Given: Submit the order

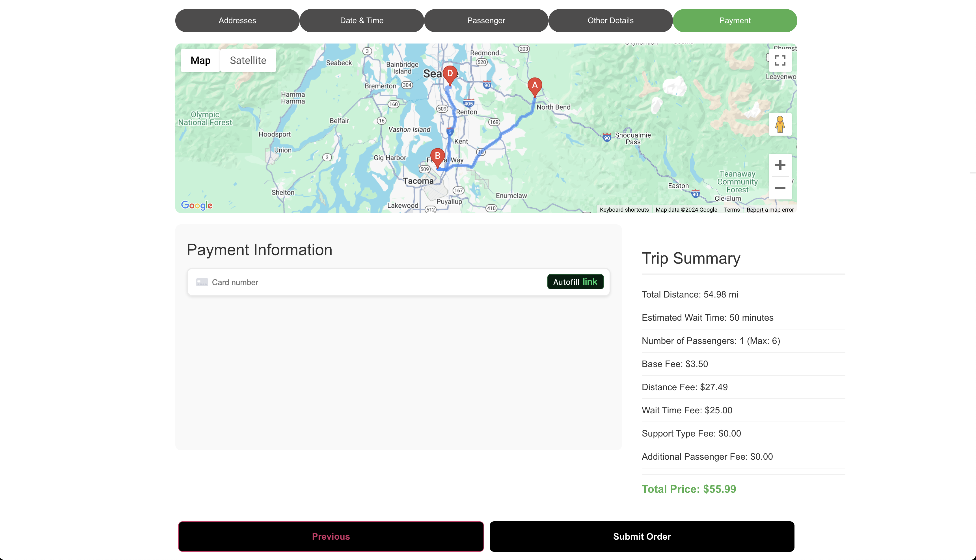Looking at the screenshot, I should [x=642, y=537].
